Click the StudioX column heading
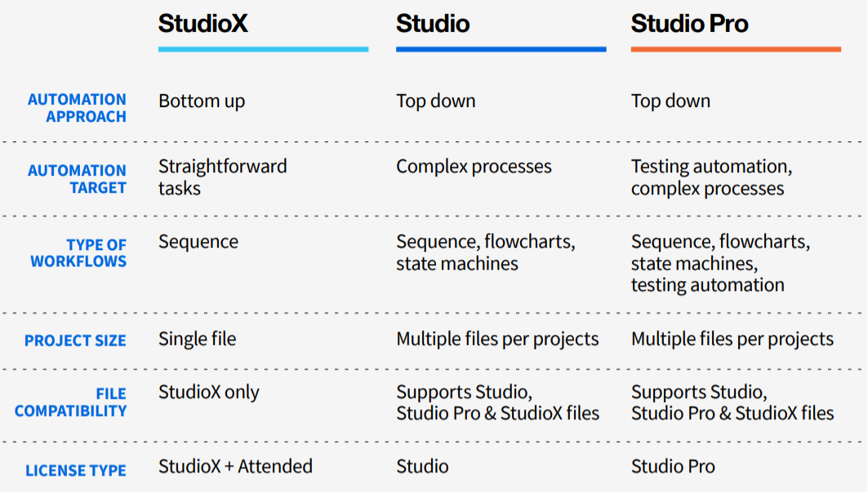This screenshot has width=868, height=492. point(203,24)
